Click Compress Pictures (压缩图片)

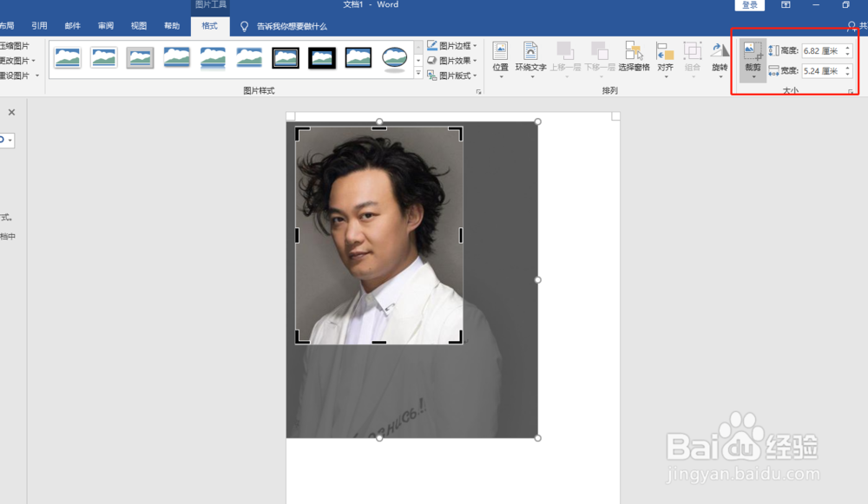click(x=14, y=45)
